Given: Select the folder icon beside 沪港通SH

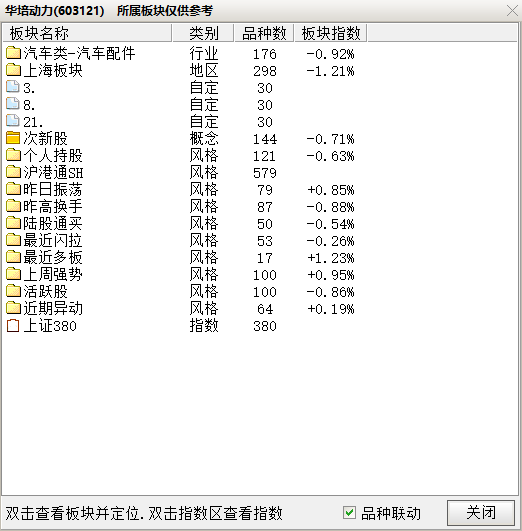Looking at the screenshot, I should (13, 172).
